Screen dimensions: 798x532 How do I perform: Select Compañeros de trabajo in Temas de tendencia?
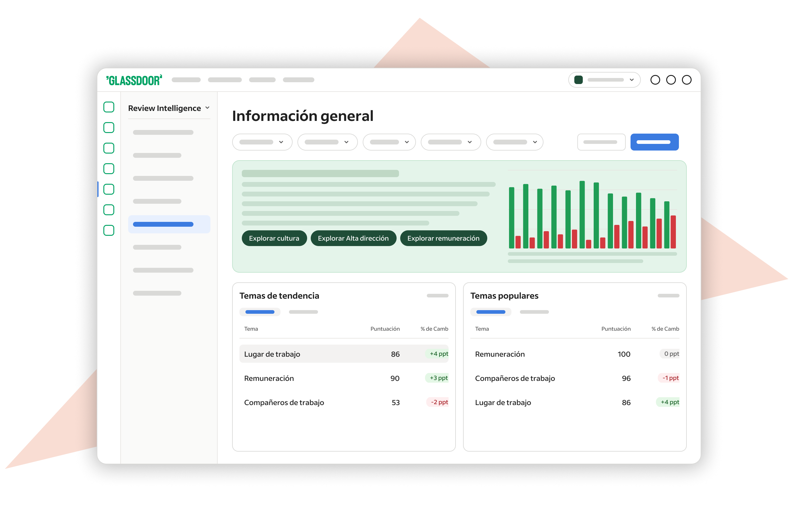coord(344,402)
